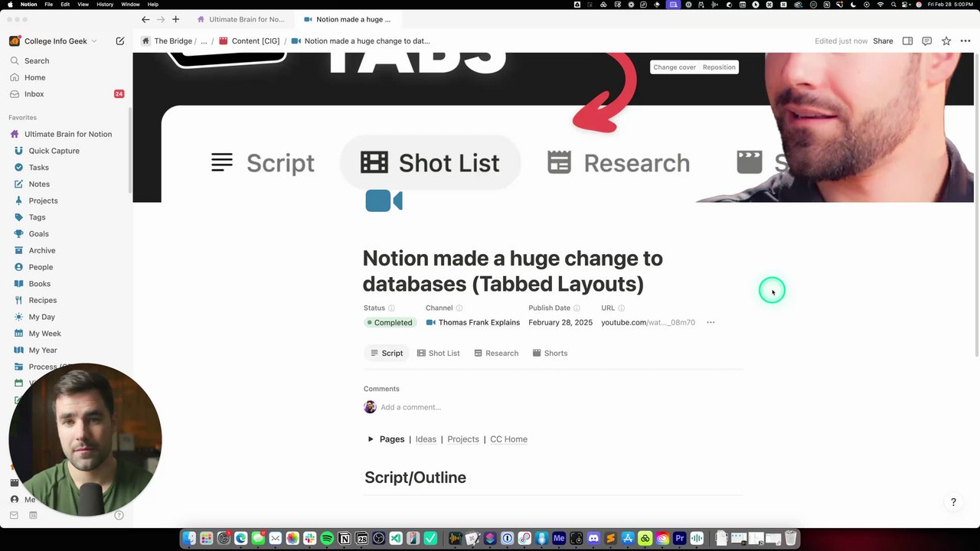Open Archive page in sidebar
Screen dimensions: 980x551
42,250
